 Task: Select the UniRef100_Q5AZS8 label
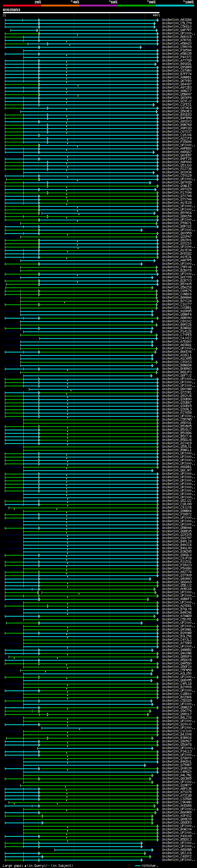(x=177, y=287)
